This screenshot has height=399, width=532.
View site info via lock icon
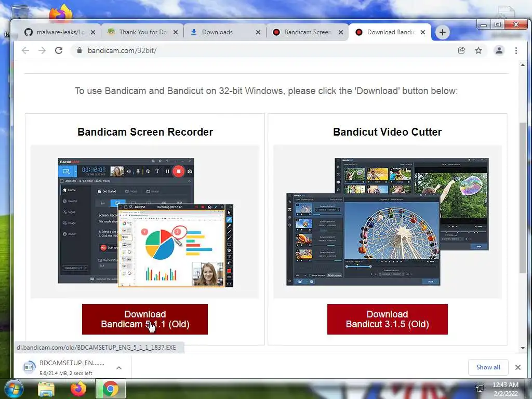[79, 50]
